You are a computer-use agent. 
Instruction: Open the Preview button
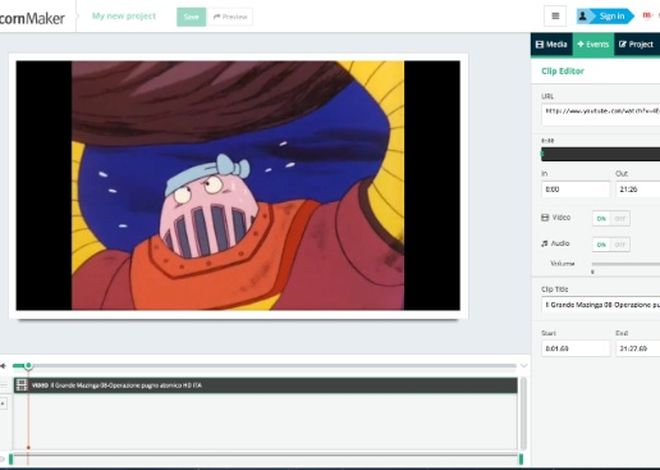(x=230, y=17)
